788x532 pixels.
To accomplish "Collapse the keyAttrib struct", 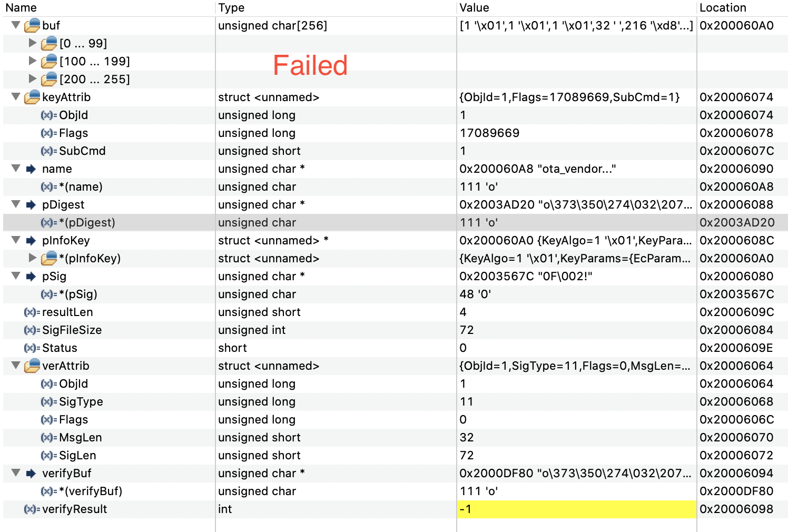I will [16, 96].
